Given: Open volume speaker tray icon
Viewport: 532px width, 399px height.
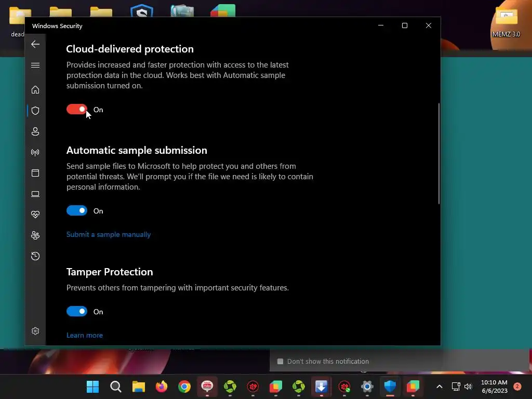Looking at the screenshot, I should pos(468,387).
